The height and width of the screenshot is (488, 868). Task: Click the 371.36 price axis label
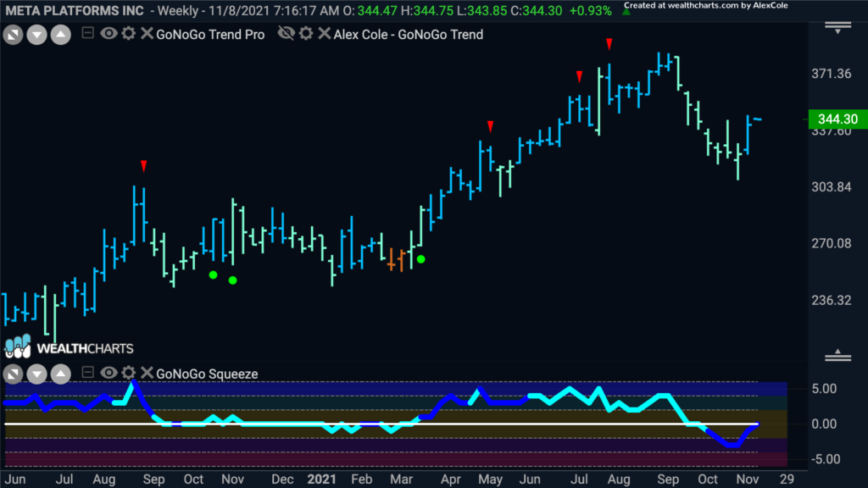tap(832, 74)
